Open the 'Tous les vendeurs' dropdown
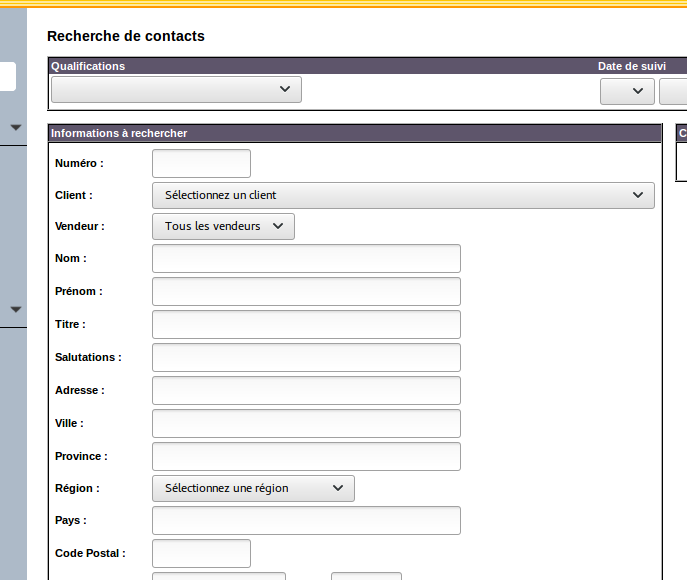 pyautogui.click(x=223, y=226)
